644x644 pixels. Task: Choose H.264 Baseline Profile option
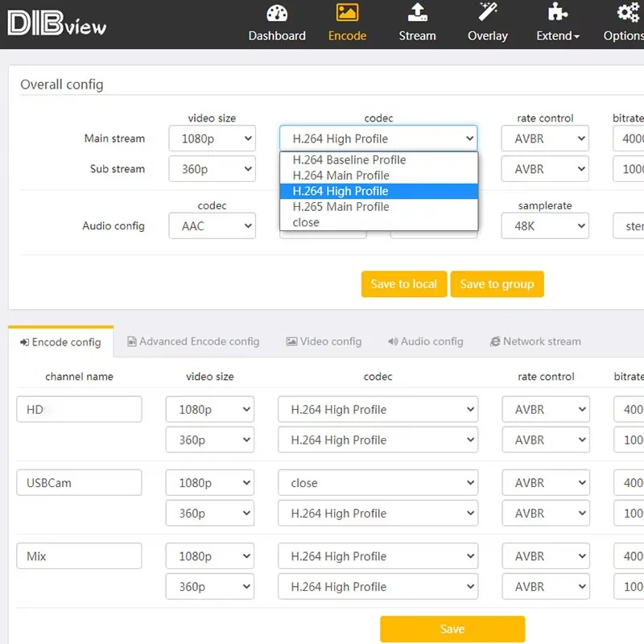[x=349, y=160]
